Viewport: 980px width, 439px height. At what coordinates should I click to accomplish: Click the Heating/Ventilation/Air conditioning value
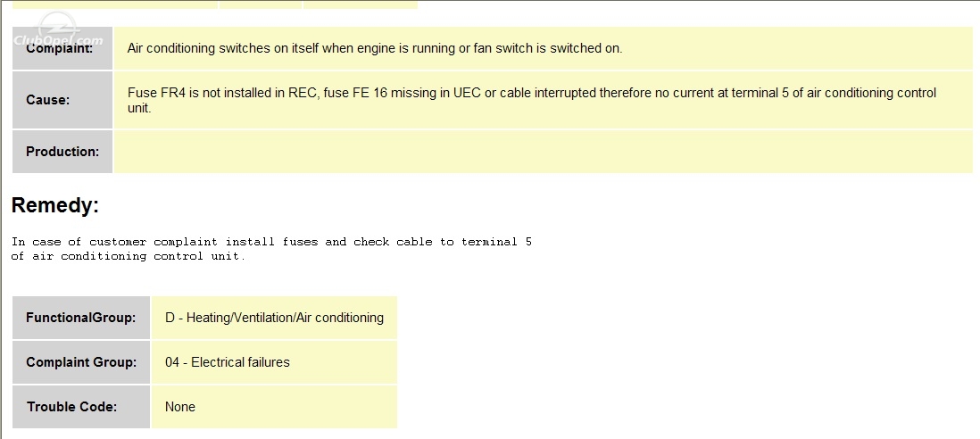(274, 318)
